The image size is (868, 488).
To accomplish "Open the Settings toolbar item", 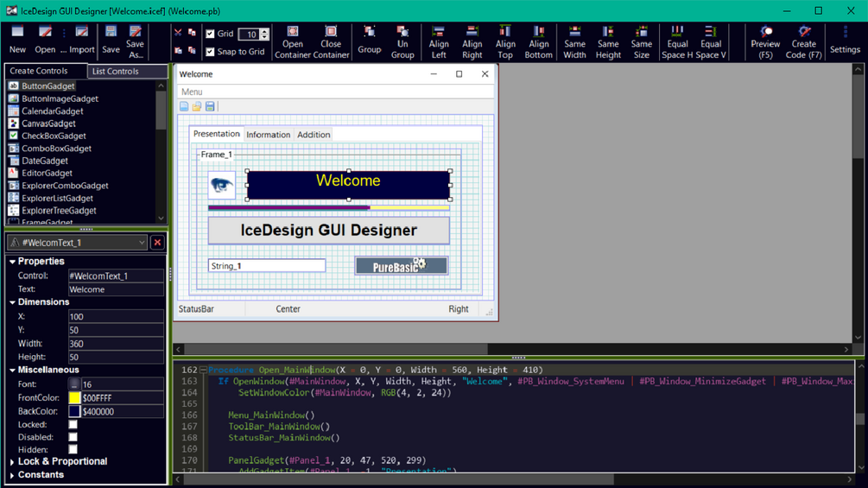I will coord(845,40).
